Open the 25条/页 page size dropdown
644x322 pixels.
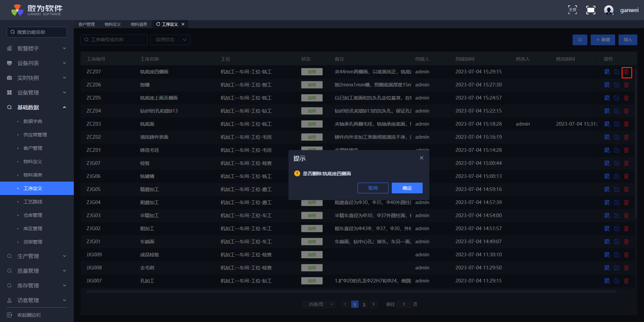point(320,304)
